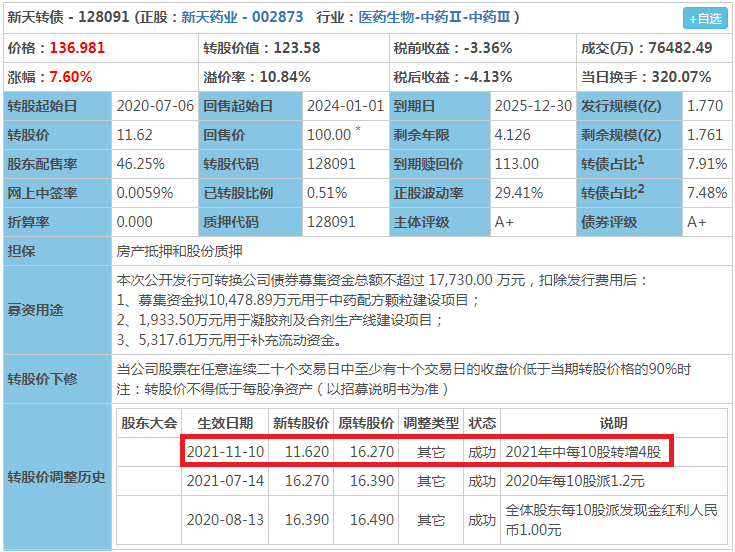Click the 募资用途 row label
The width and height of the screenshot is (735, 552).
pyautogui.click(x=58, y=310)
